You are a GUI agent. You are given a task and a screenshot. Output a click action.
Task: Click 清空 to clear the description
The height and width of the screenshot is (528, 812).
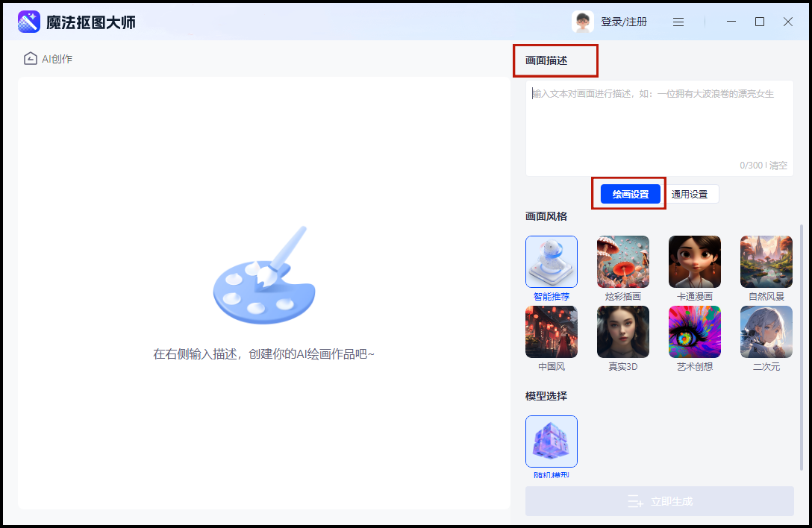(x=778, y=166)
